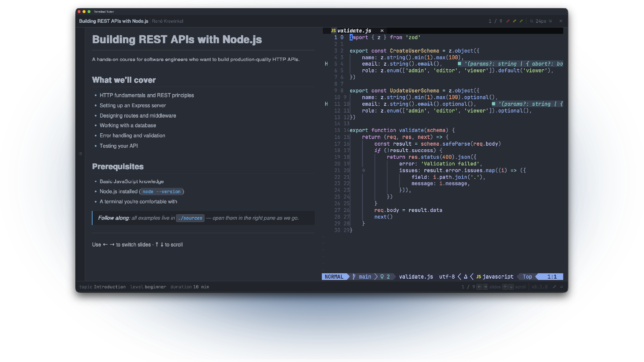Click the javascript filetype indicator
The height and width of the screenshot is (362, 644).
495,277
